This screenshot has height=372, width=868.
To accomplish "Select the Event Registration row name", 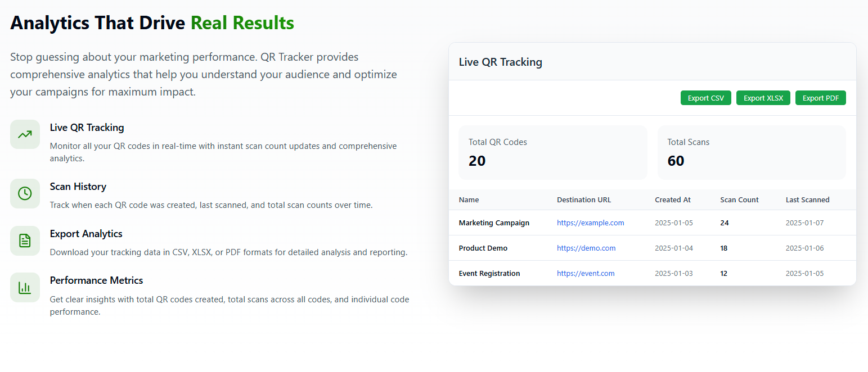I will tap(489, 274).
